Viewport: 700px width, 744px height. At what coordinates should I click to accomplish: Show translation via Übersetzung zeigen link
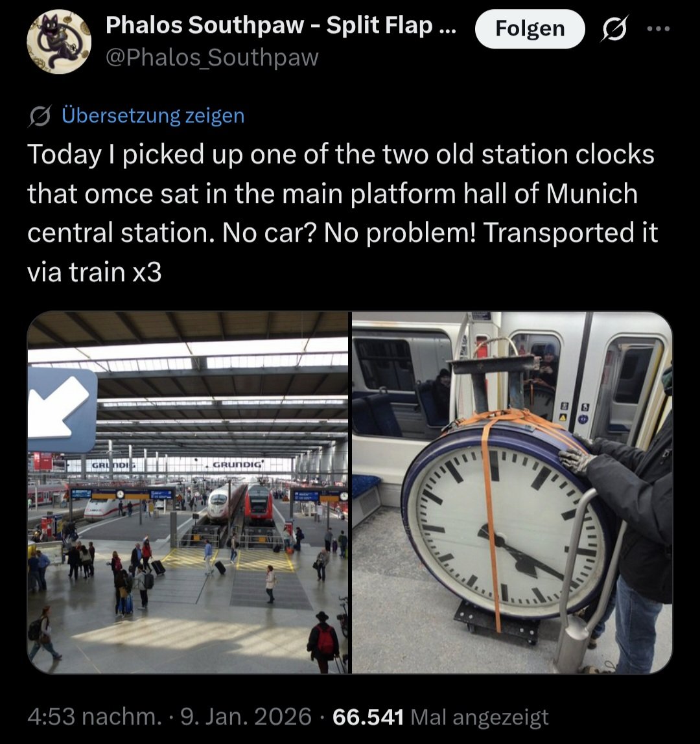point(153,116)
